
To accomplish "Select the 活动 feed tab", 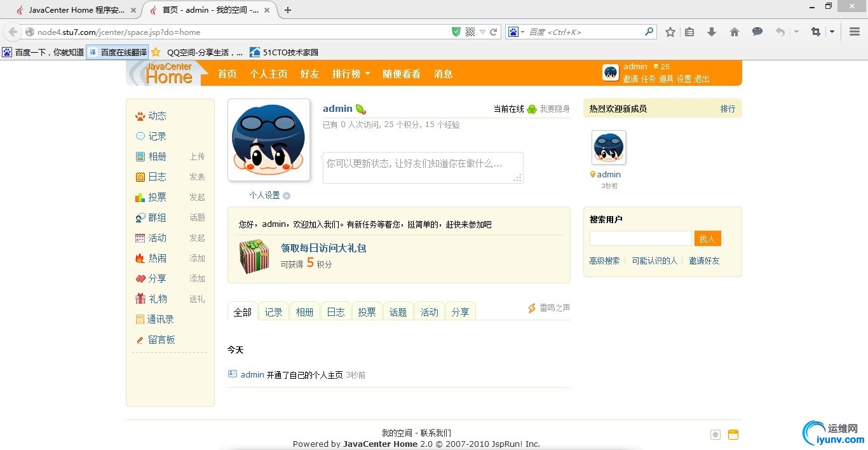I will 430,311.
